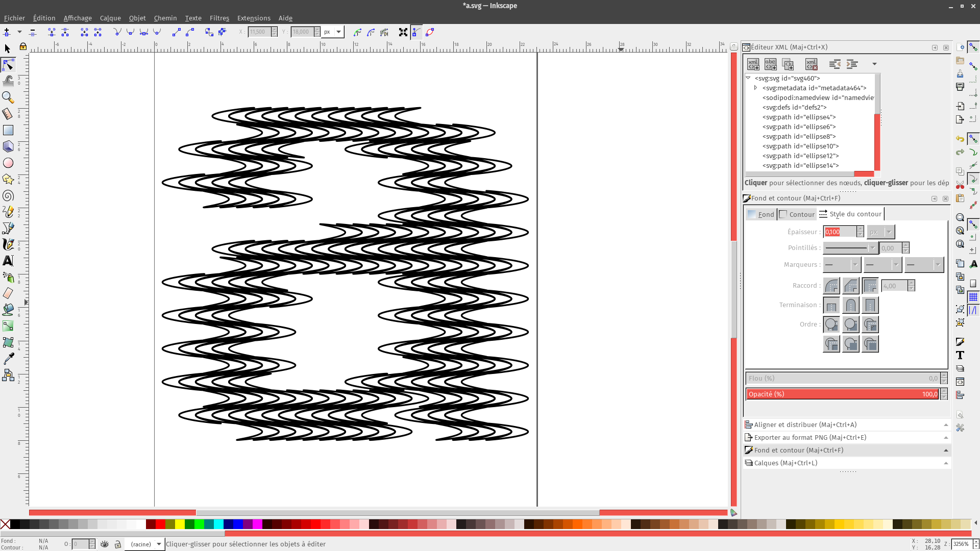Screen dimensions: 980x551
Task: Select the Star and polygon tool
Action: click(8, 179)
